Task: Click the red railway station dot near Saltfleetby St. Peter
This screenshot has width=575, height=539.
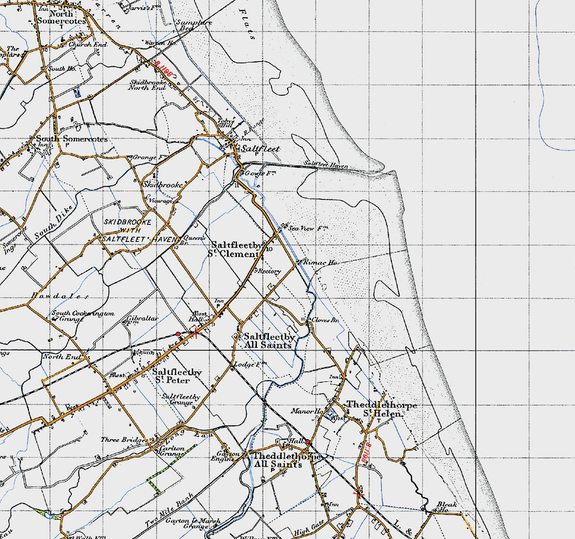Action: click(x=178, y=334)
